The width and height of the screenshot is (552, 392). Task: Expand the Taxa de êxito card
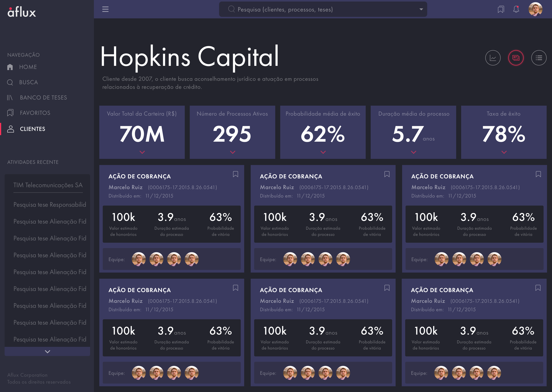(x=504, y=152)
